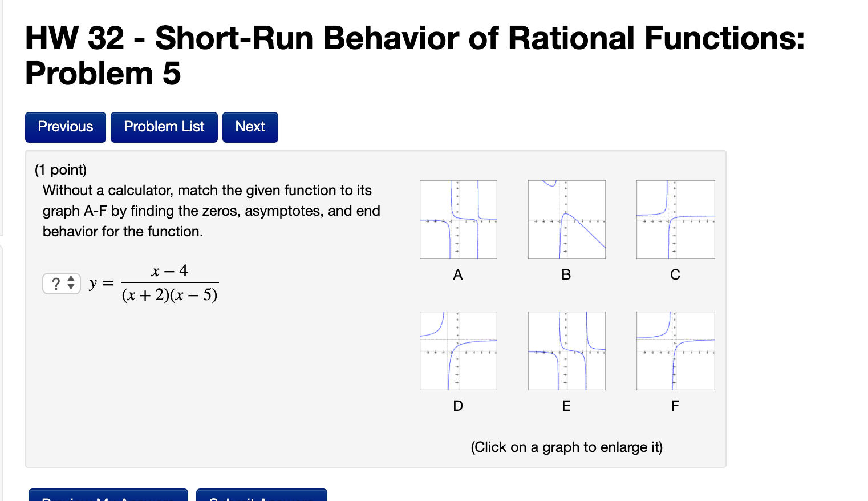
Task: Click the rational function formula
Action: [169, 282]
